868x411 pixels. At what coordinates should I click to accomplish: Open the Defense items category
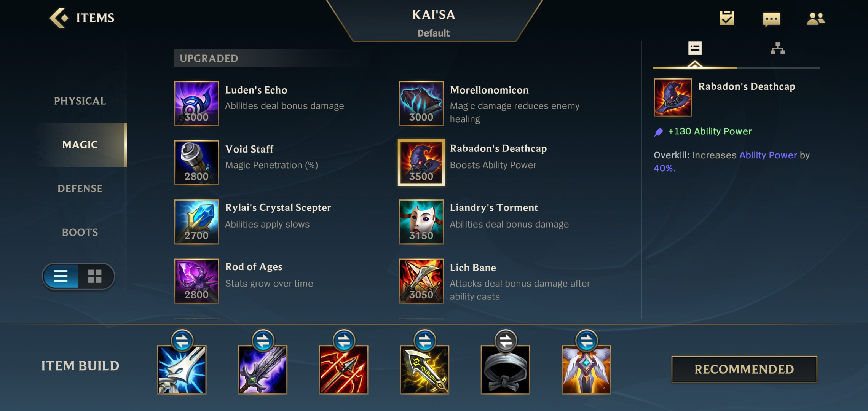(x=80, y=188)
